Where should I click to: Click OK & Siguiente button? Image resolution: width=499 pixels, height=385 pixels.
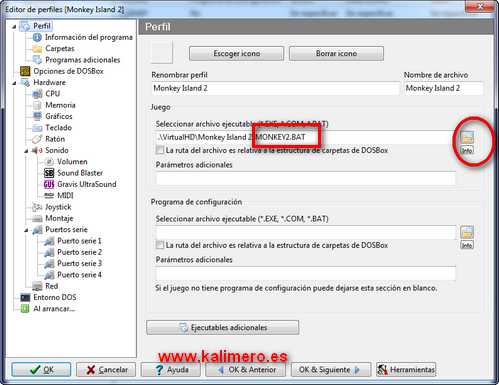coord(331,370)
